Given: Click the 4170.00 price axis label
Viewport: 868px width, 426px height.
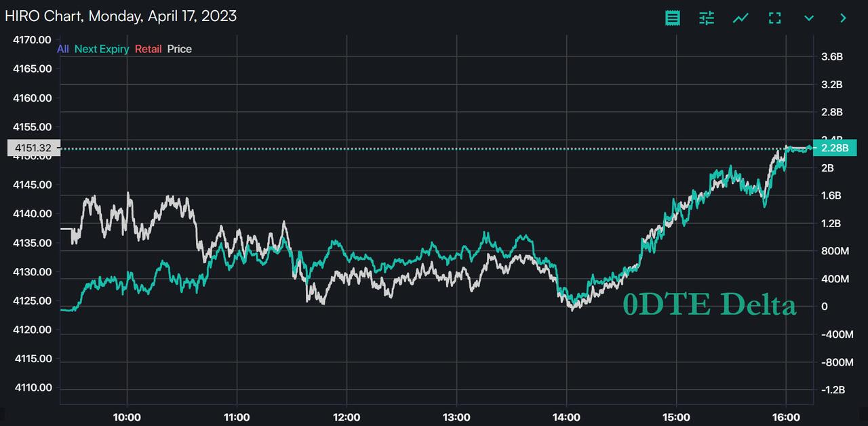Looking at the screenshot, I should 33,40.
